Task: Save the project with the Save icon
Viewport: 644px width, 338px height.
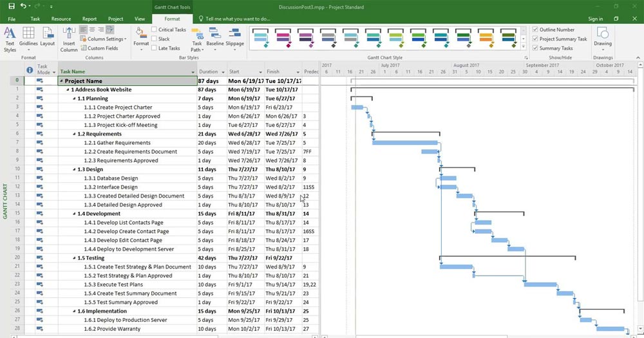Action: (9, 6)
